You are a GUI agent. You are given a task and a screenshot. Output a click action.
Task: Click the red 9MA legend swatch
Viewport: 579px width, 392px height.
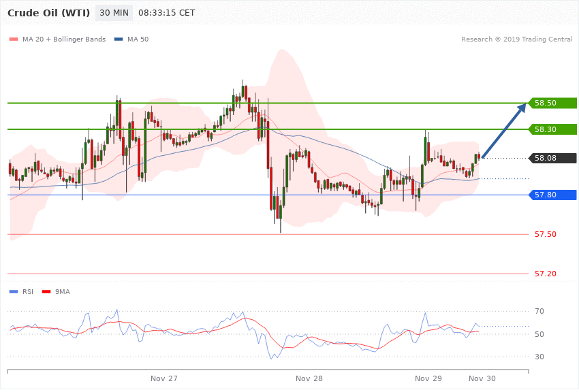point(46,292)
